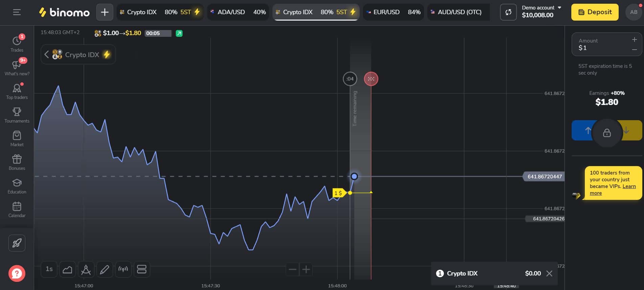
Task: Increase amount with the plus stepper
Action: tap(634, 40)
